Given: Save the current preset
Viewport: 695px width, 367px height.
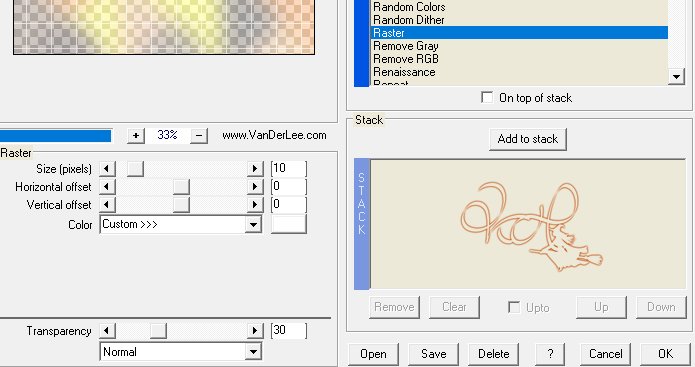Looking at the screenshot, I should coord(433,354).
